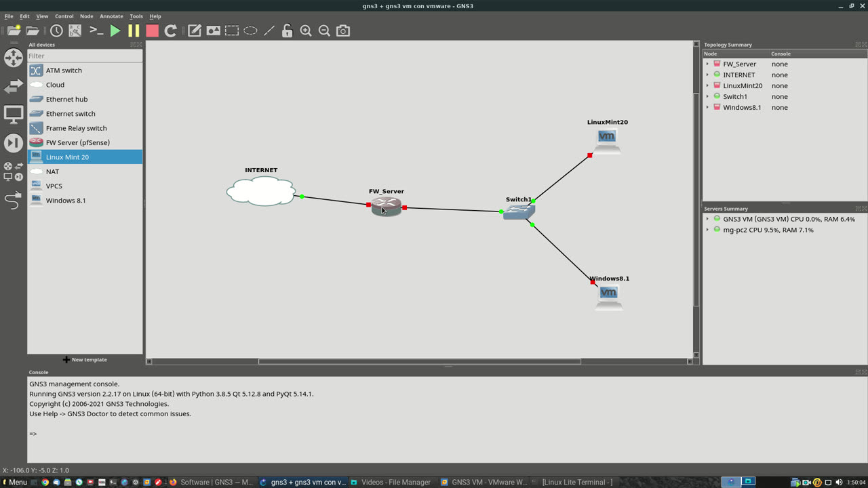This screenshot has height=488, width=868.
Task: Browse all devices in sidebar
Action: tap(14, 171)
